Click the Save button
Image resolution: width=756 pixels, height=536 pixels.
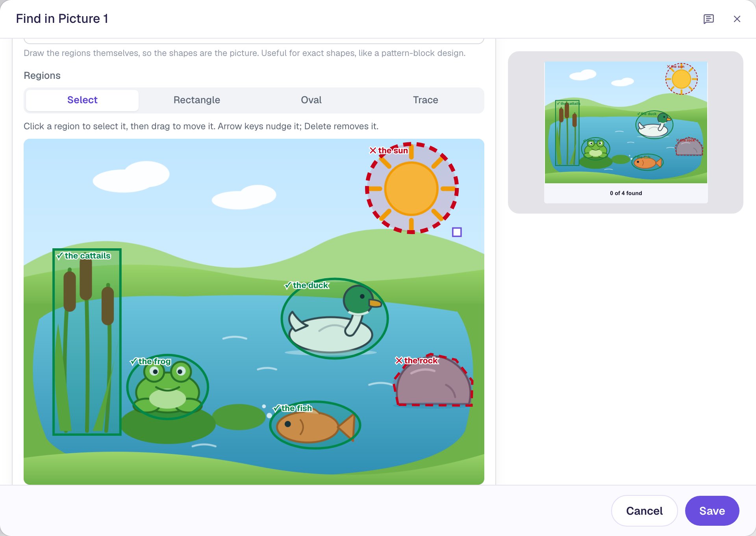point(712,511)
